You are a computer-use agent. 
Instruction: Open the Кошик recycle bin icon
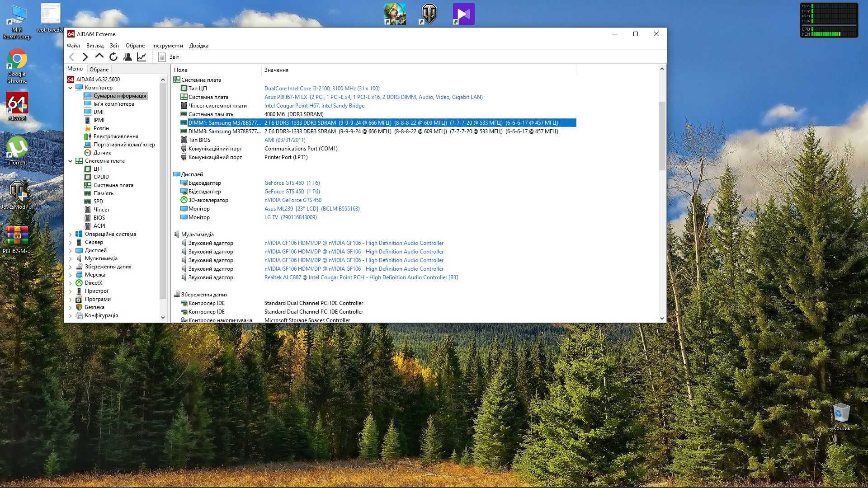coord(841,417)
